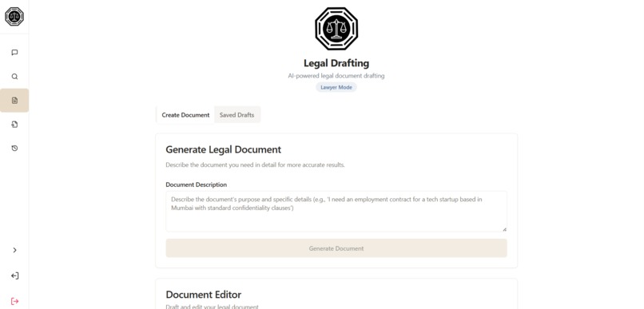Select the highlighted document drafting sidebar icon

[x=14, y=101]
